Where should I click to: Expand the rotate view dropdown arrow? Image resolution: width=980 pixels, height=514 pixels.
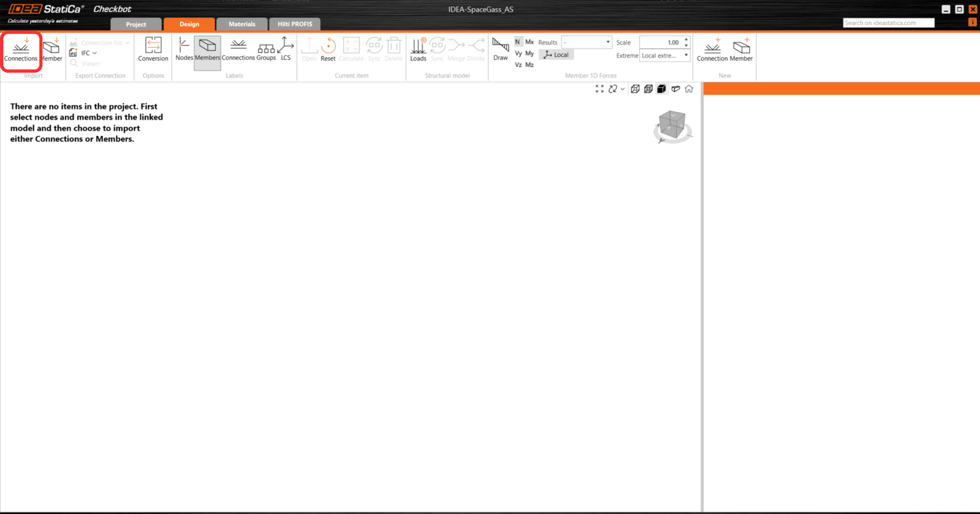[x=622, y=89]
